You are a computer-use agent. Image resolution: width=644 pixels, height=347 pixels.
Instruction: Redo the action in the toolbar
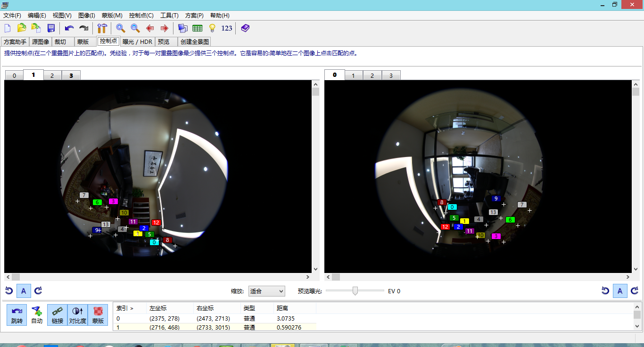pos(83,28)
